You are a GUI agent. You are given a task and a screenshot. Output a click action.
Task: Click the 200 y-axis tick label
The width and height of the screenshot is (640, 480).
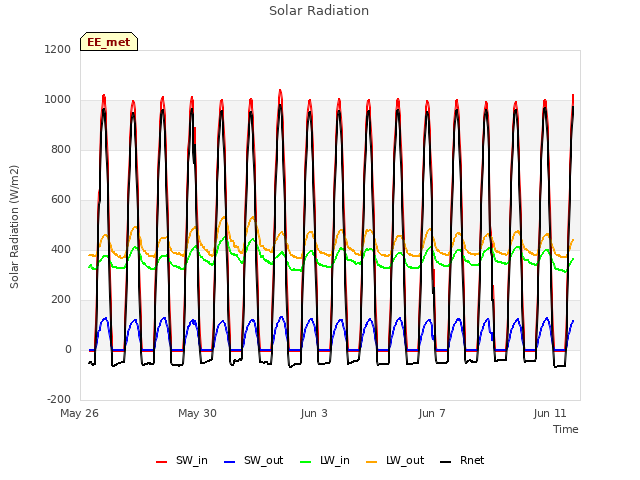[61, 300]
